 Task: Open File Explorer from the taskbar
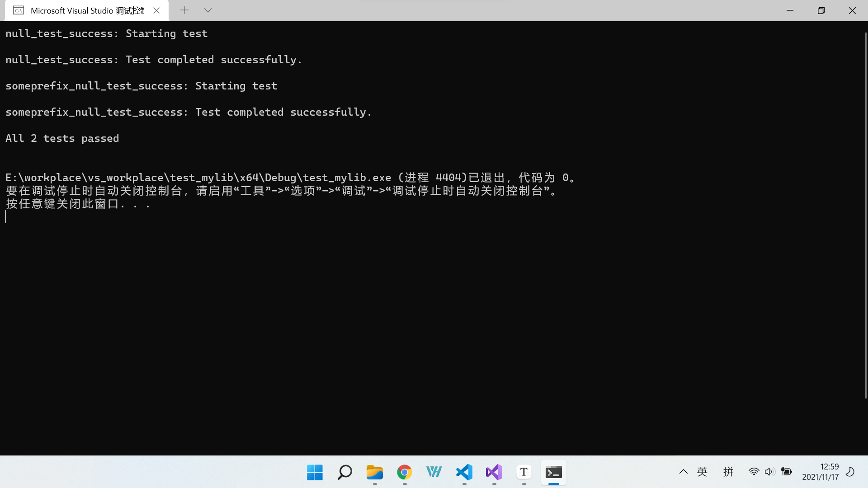pyautogui.click(x=374, y=472)
